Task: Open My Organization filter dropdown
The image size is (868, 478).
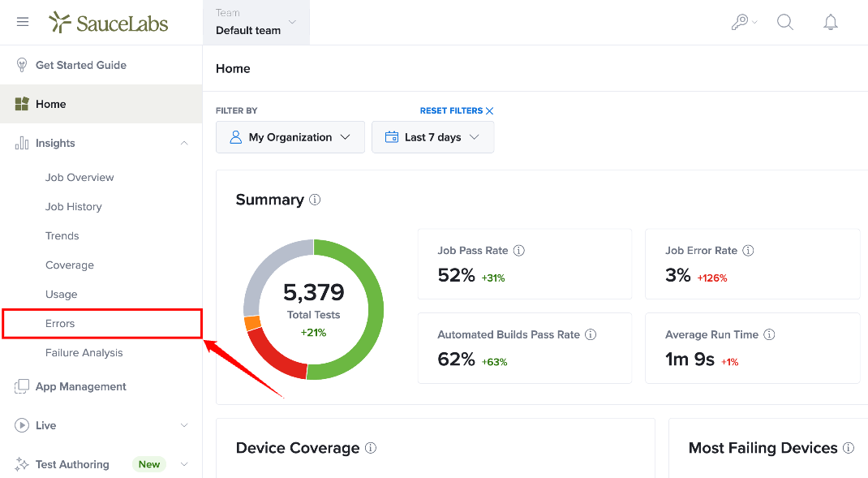Action: 290,137
